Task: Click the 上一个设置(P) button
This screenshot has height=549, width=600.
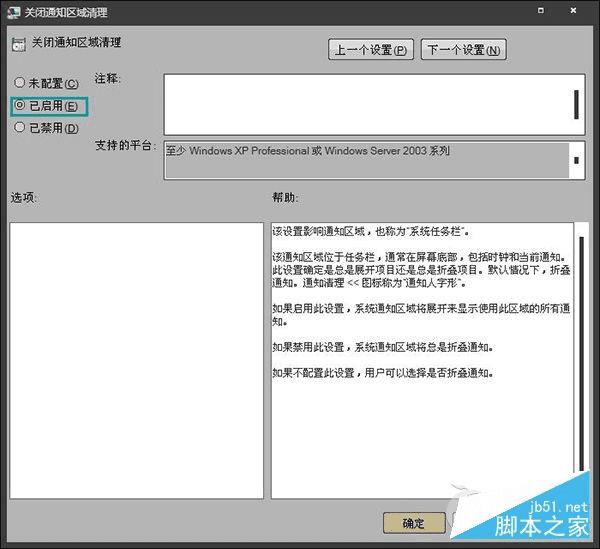Action: click(x=370, y=49)
